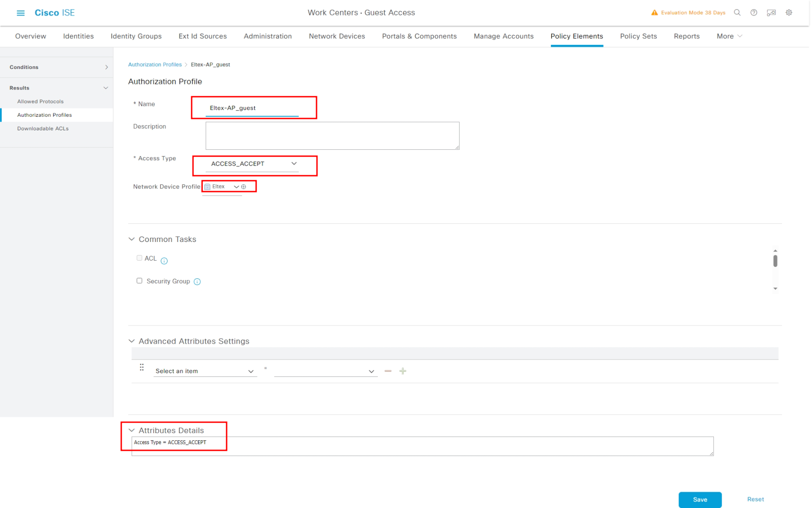Open the Network Devices tab

click(x=337, y=36)
